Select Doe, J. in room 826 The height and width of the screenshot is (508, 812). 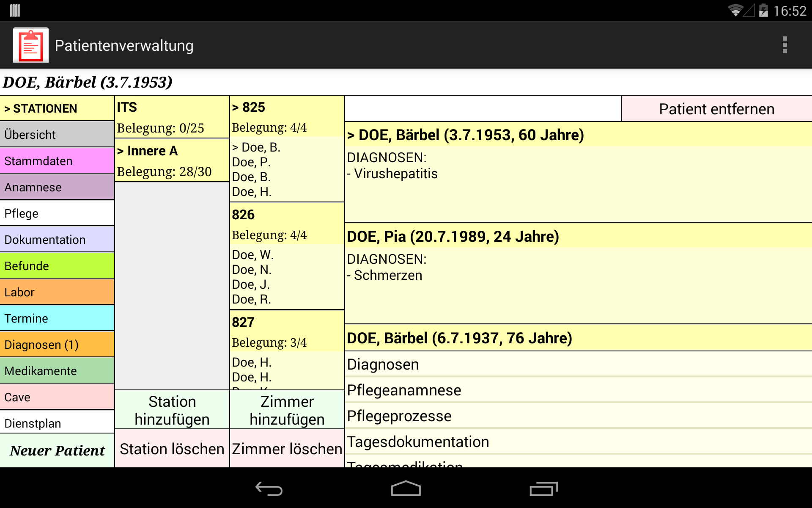tap(251, 284)
